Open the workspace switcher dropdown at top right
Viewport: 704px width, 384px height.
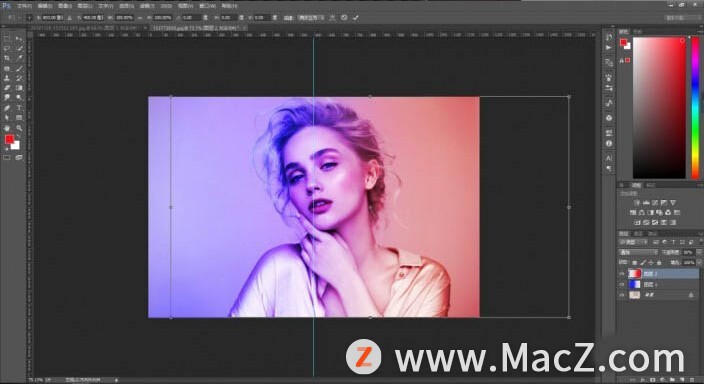click(682, 18)
